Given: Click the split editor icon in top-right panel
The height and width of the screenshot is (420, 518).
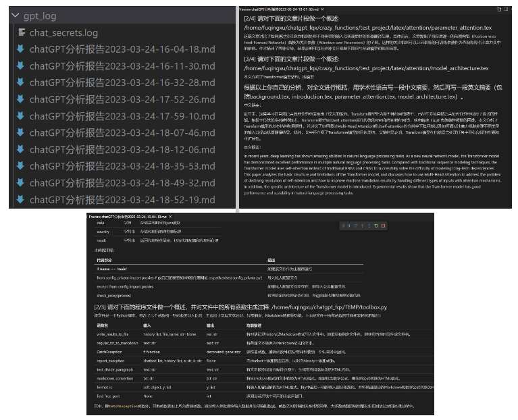Looking at the screenshot, I should [506, 9].
